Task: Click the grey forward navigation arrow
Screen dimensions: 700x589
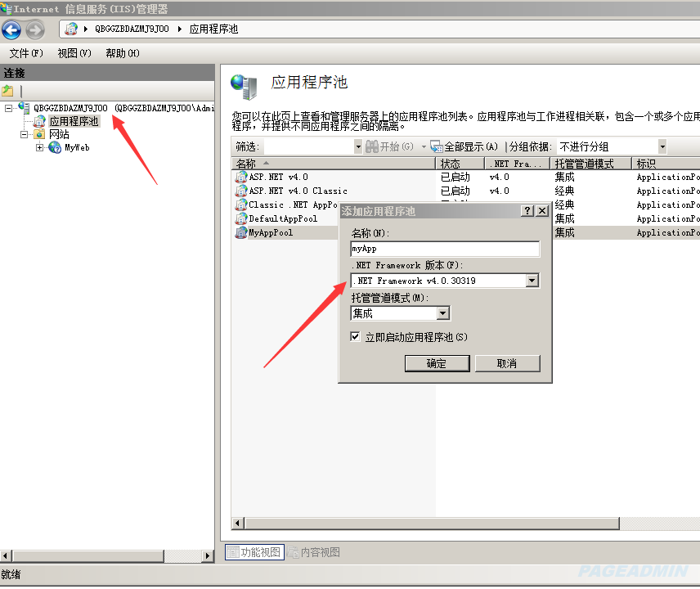Action: pos(35,30)
